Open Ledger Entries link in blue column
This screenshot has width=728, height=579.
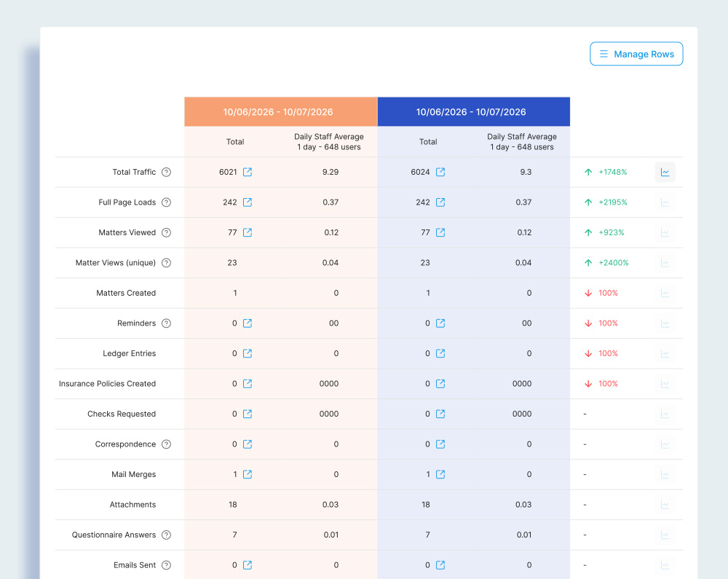coord(440,353)
